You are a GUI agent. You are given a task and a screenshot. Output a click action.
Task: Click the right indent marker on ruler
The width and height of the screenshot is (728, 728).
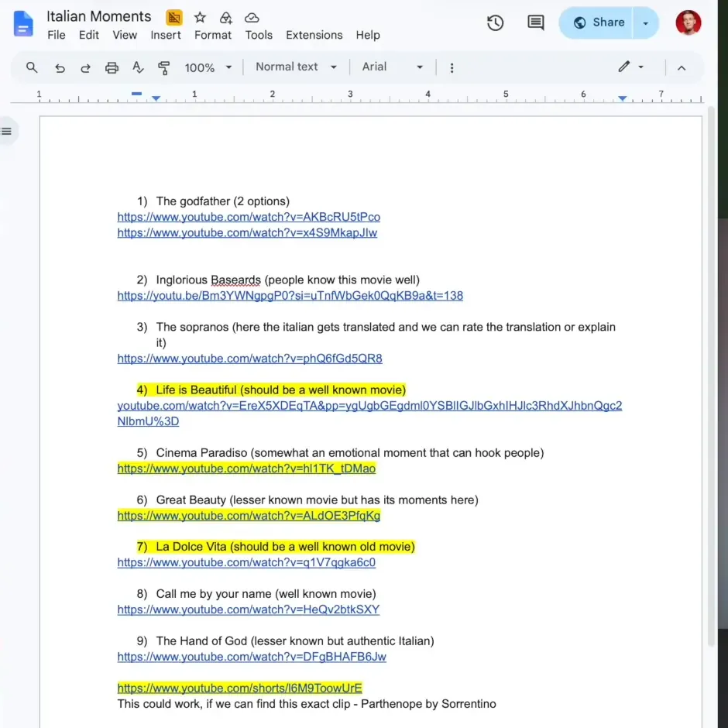click(622, 98)
